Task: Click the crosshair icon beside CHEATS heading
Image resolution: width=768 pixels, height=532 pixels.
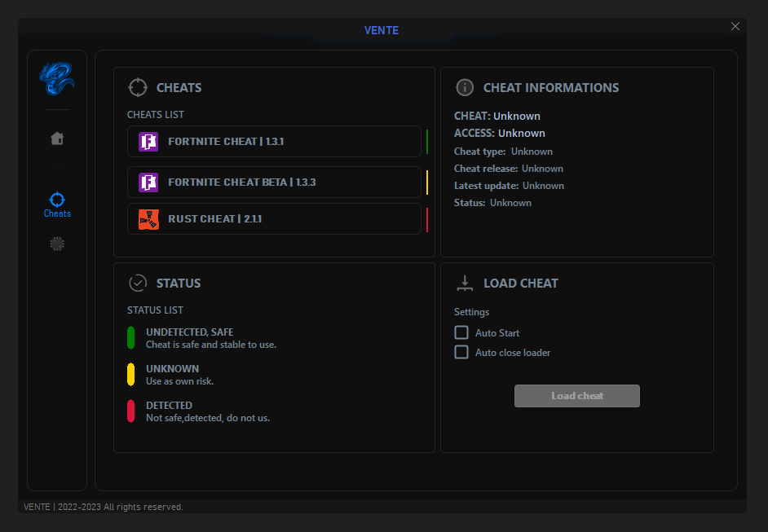Action: click(x=138, y=88)
